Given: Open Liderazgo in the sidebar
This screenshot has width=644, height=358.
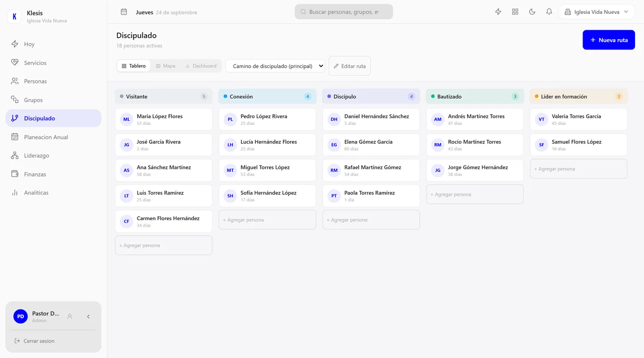Looking at the screenshot, I should click(54, 156).
